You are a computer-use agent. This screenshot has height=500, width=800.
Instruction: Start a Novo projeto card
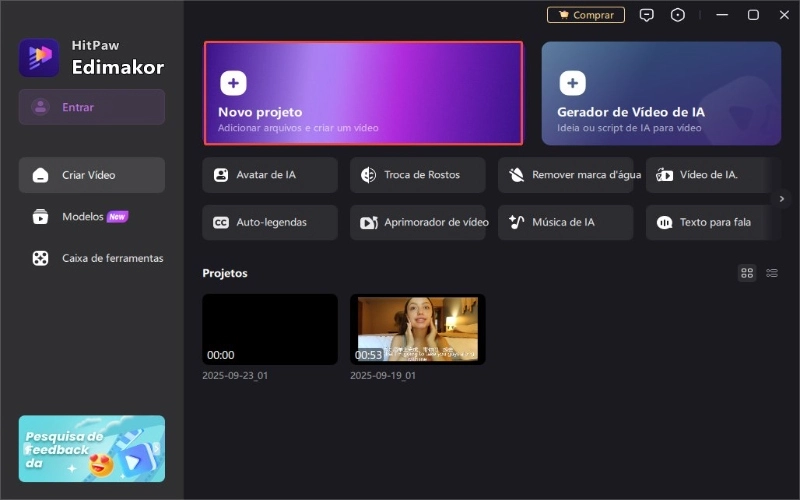pyautogui.click(x=363, y=93)
